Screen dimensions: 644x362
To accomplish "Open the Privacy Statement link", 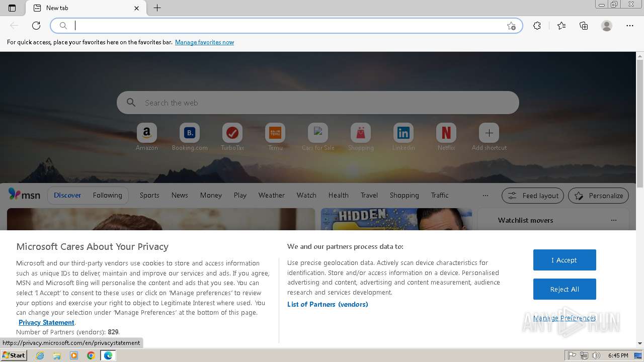I will point(46,322).
